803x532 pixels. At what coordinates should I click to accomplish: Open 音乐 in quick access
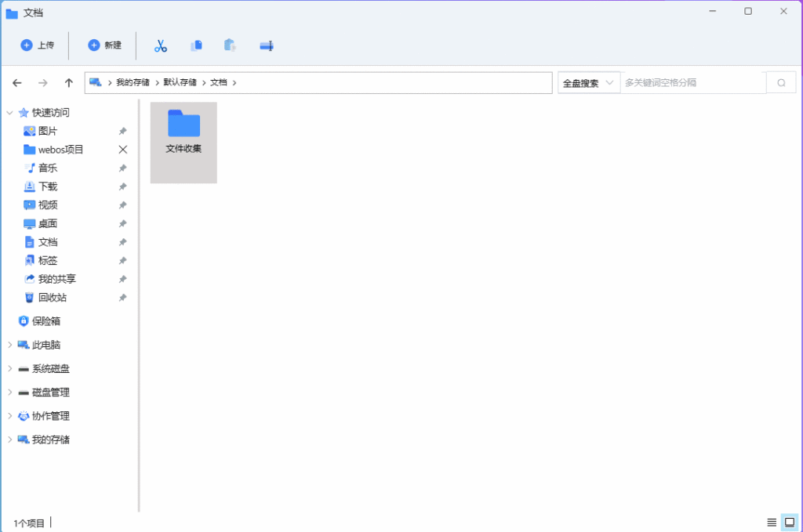click(48, 168)
